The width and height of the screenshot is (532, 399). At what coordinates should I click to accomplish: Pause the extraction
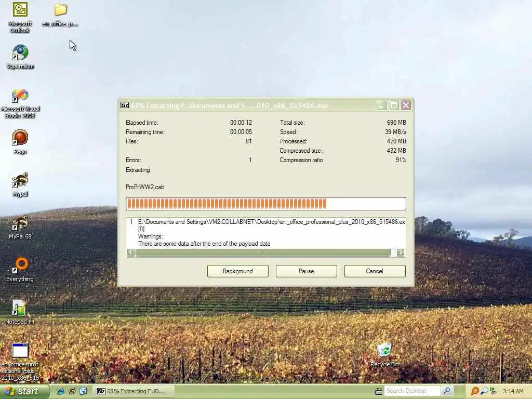click(307, 271)
